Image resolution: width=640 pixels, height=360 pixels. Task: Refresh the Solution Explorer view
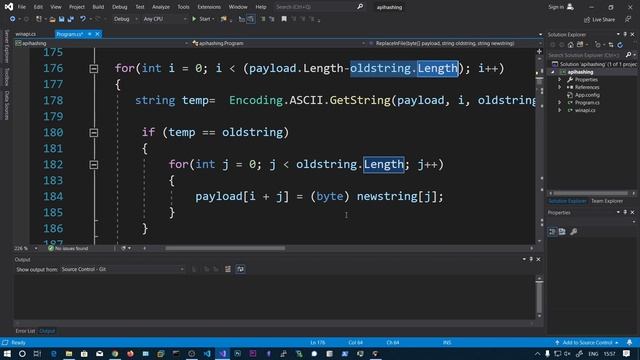[620, 45]
